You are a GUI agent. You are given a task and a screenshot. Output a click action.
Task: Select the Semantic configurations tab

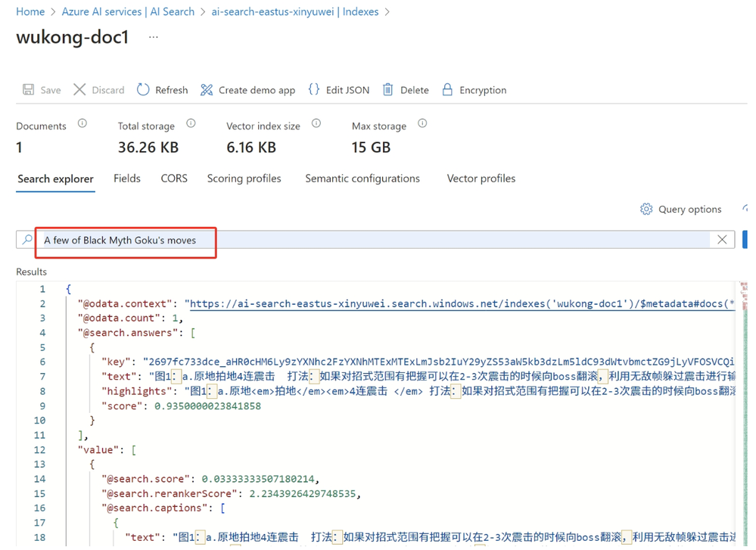click(362, 179)
